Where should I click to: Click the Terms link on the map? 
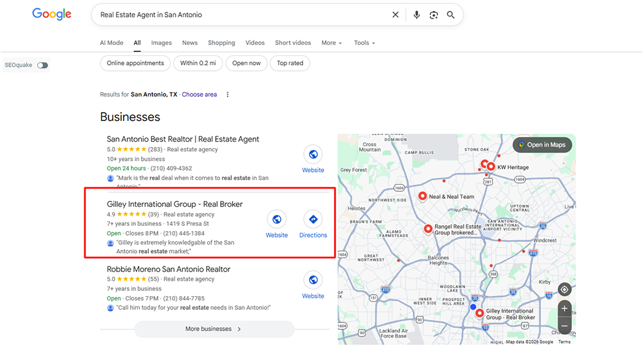[x=564, y=342]
